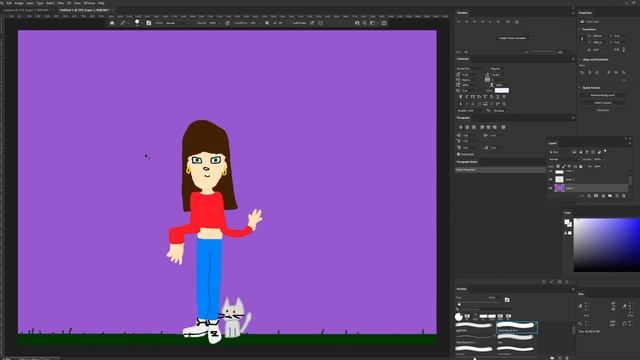Collapse the Transform section in Properties
Viewport: 640px width, 360px height.
coord(580,29)
